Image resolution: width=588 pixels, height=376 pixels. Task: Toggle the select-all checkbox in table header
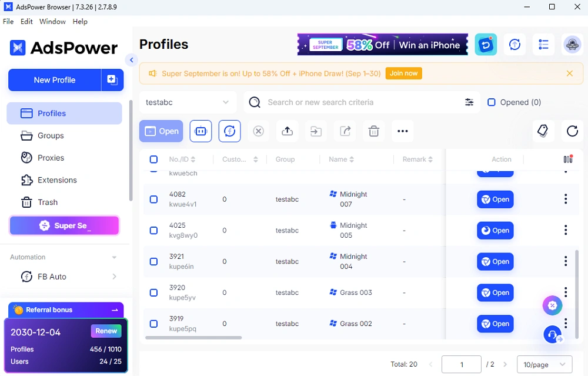point(153,159)
